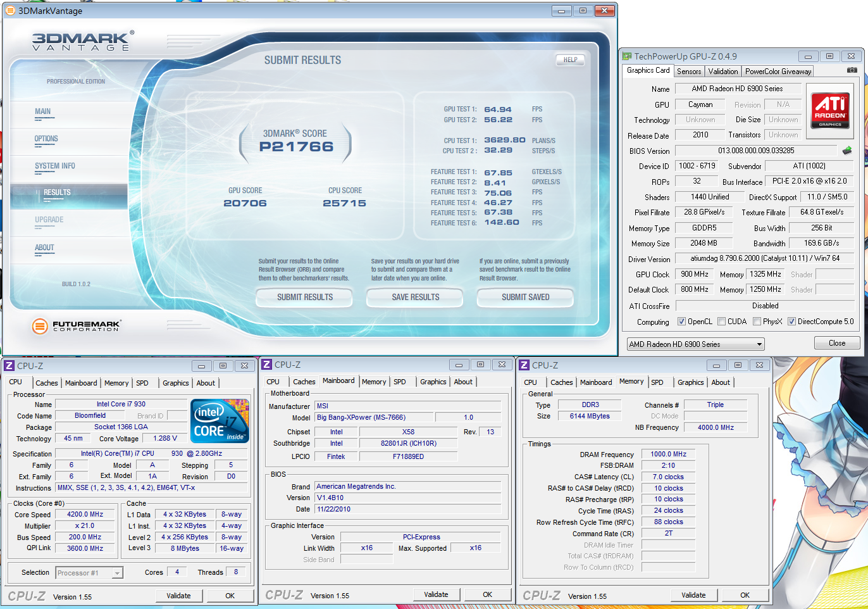
Task: Click the GPU SCORE value 20706
Action: 245,203
